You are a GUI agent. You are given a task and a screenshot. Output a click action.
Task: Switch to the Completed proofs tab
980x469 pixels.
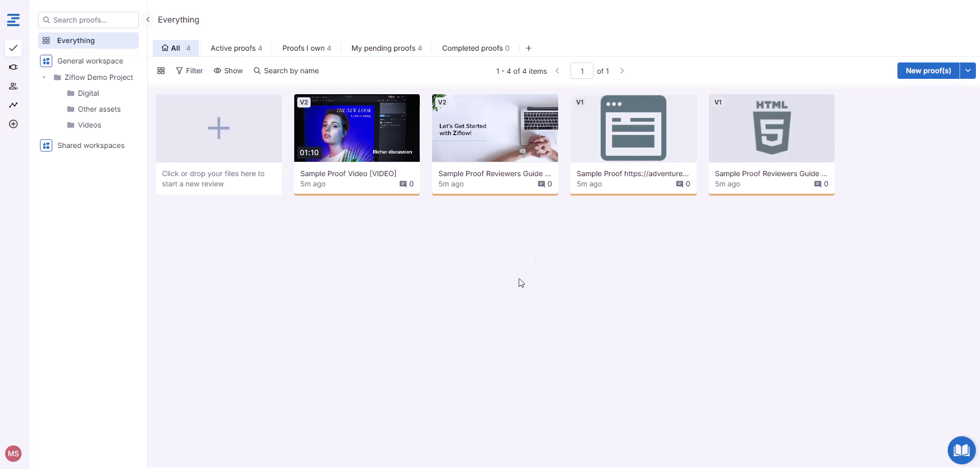[475, 48]
